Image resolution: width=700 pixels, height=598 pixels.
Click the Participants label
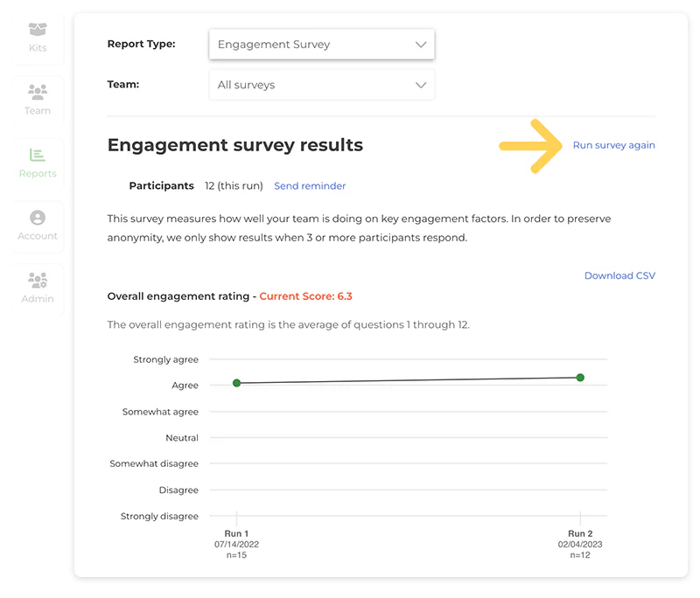point(162,186)
